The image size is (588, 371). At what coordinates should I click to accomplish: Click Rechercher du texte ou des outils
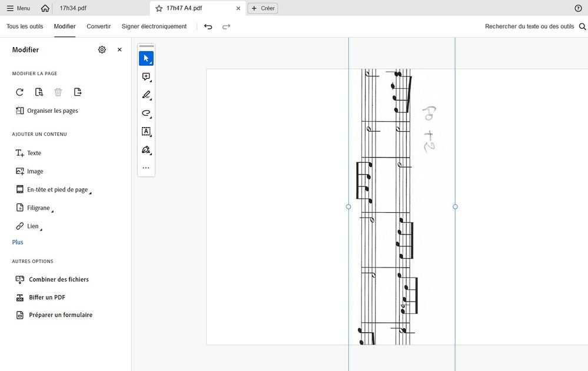530,26
